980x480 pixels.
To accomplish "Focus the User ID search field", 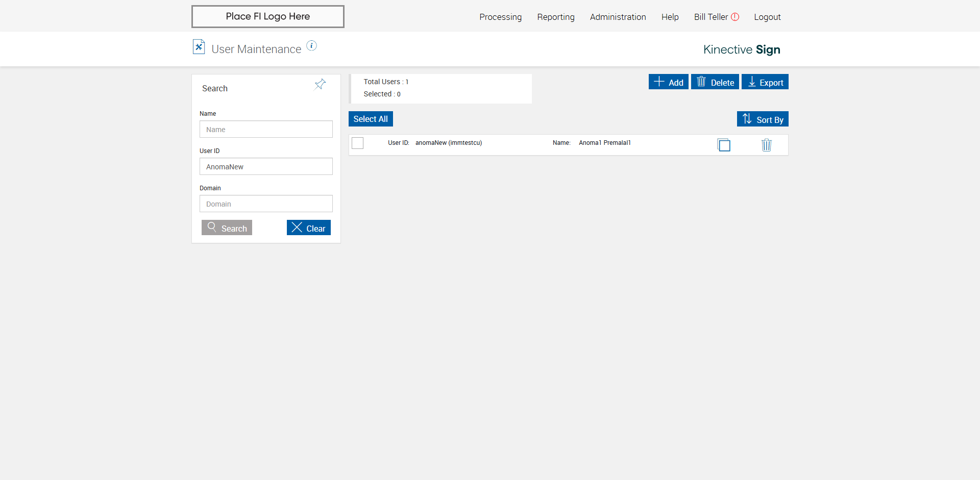I will [266, 166].
